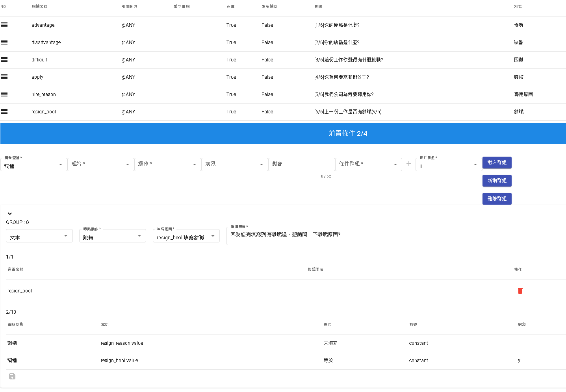566x392 pixels.
Task: Click False in the hire_reason row
Action: (x=267, y=94)
